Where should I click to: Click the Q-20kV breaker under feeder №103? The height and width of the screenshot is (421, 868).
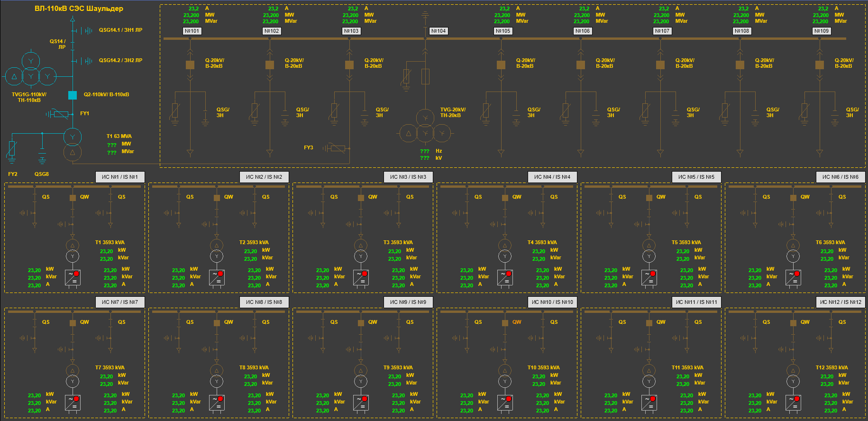[x=349, y=65]
